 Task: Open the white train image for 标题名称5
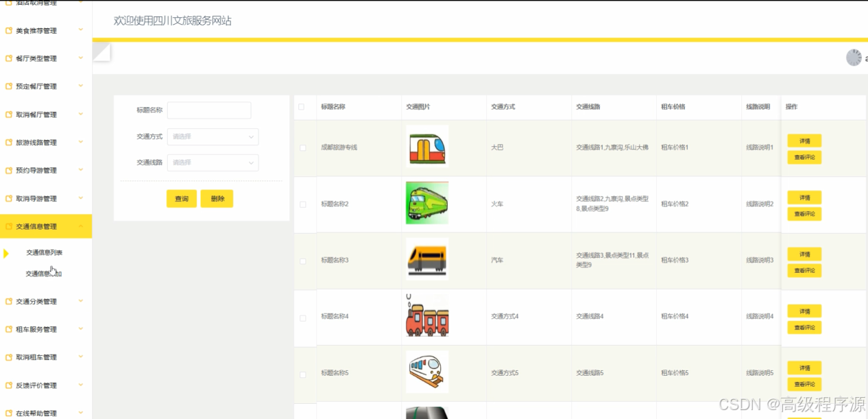point(427,372)
